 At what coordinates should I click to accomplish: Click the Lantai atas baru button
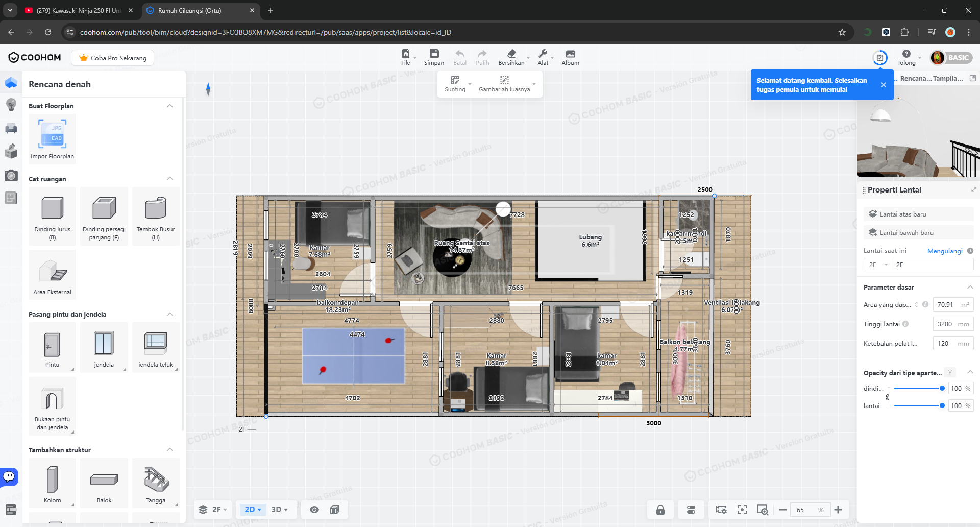tap(902, 214)
